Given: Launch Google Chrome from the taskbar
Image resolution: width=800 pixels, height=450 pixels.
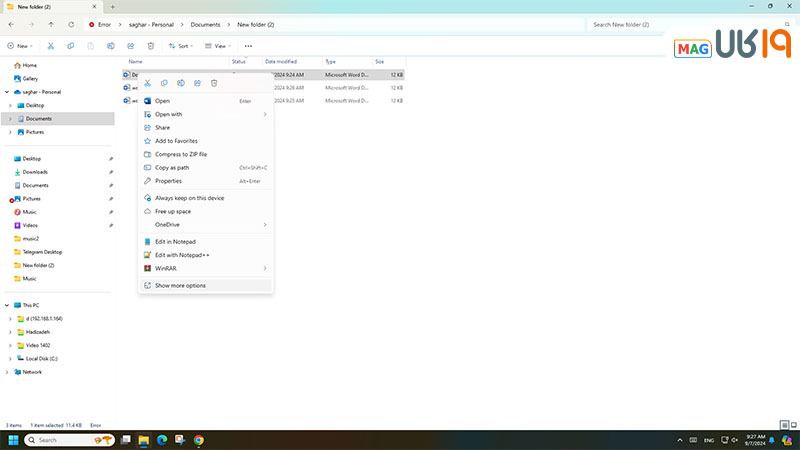Looking at the screenshot, I should click(199, 439).
